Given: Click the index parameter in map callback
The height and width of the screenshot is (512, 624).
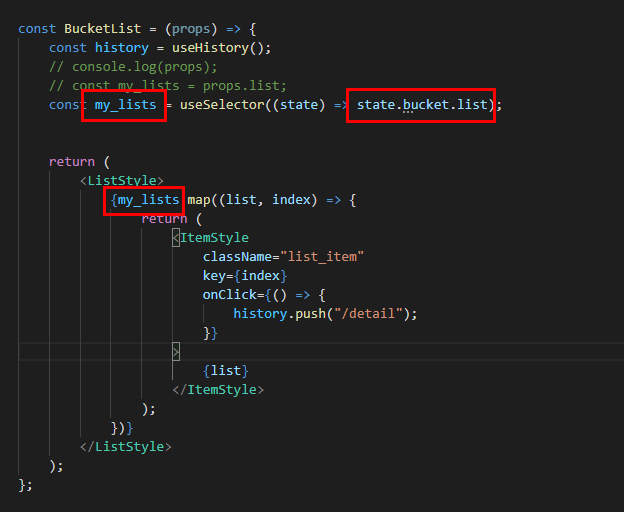Looking at the screenshot, I should 291,200.
